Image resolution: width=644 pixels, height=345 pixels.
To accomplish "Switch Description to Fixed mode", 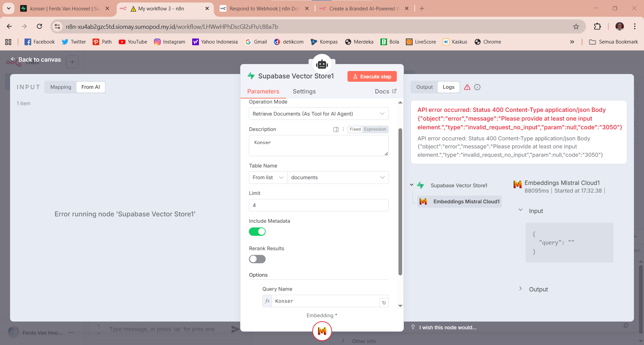I will [355, 129].
